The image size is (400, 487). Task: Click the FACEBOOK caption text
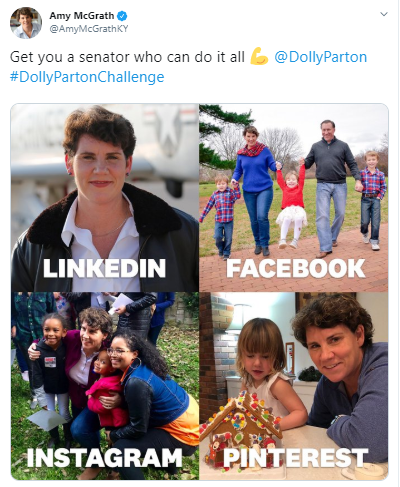(296, 268)
